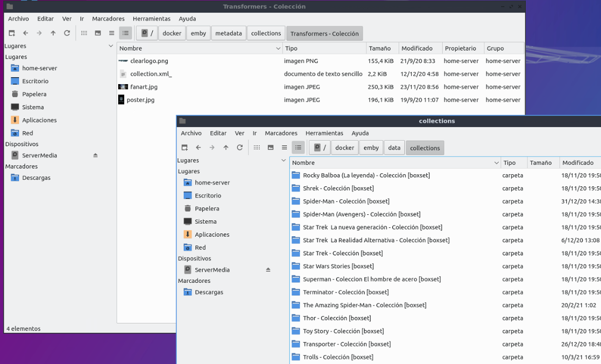Open the Marcadores menu in the Transformers window
The width and height of the screenshot is (601, 364).
click(108, 19)
